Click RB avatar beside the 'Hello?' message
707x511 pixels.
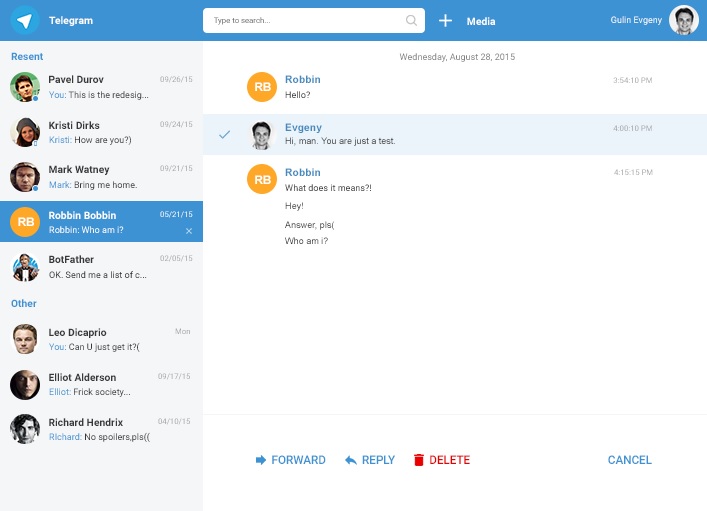(x=262, y=87)
